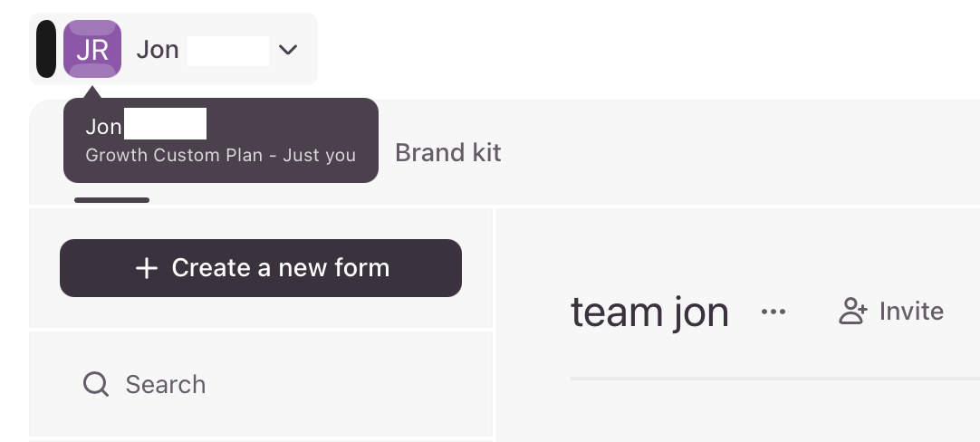Click the Invite text link
The width and height of the screenshot is (980, 442).
pos(911,311)
